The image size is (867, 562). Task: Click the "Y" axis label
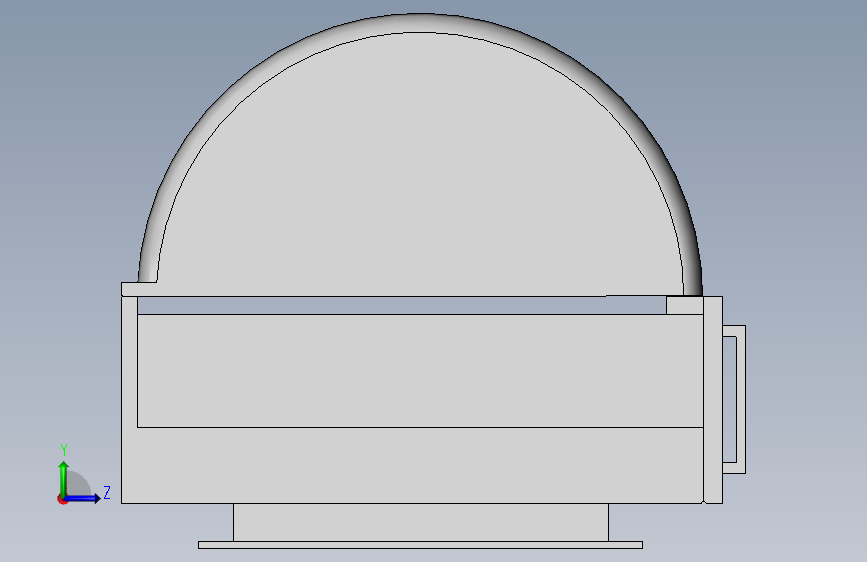[64, 450]
